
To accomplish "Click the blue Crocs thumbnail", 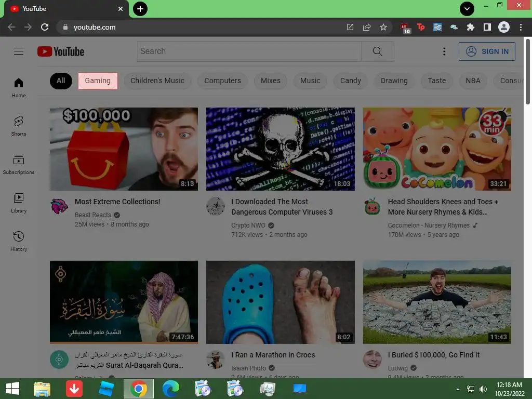I will tap(280, 302).
